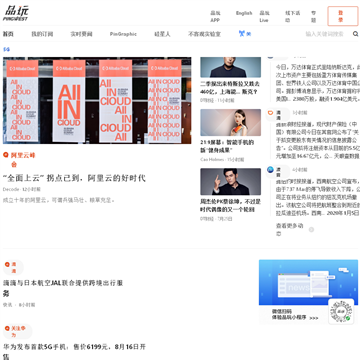The height and width of the screenshot is (360, 360).
Task: Open 专题 header link
Action: point(314,17)
